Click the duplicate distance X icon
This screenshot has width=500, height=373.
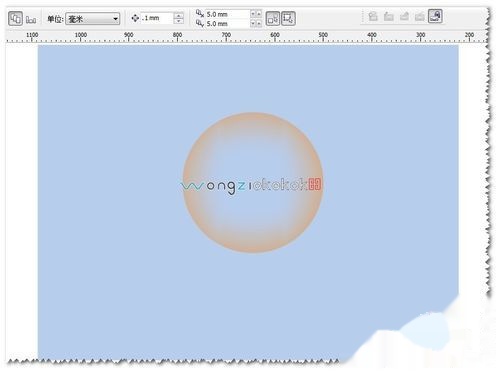click(200, 14)
